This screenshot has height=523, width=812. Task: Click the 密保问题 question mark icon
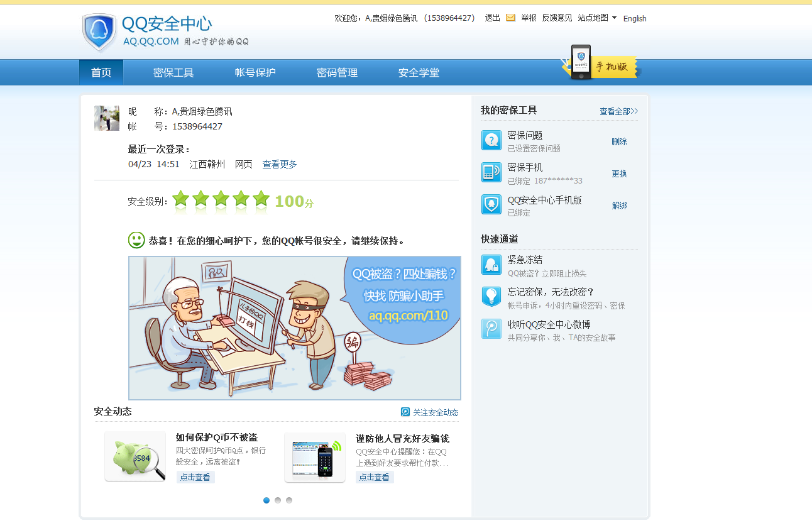[491, 140]
